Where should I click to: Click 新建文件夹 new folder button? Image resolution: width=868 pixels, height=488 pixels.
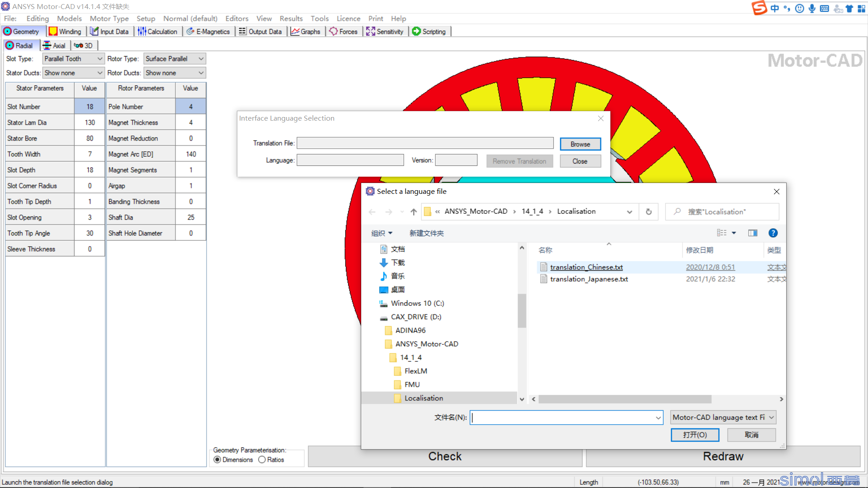pyautogui.click(x=426, y=233)
